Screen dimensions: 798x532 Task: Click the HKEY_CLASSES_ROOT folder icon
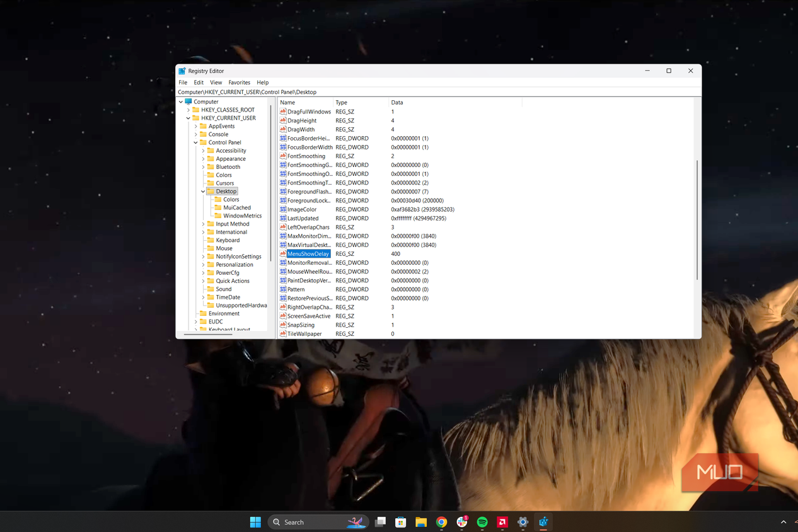tap(196, 110)
